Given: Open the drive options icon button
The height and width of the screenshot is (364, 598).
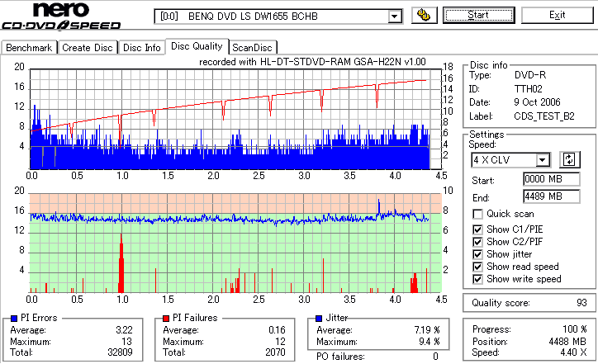Looking at the screenshot, I should [x=424, y=15].
